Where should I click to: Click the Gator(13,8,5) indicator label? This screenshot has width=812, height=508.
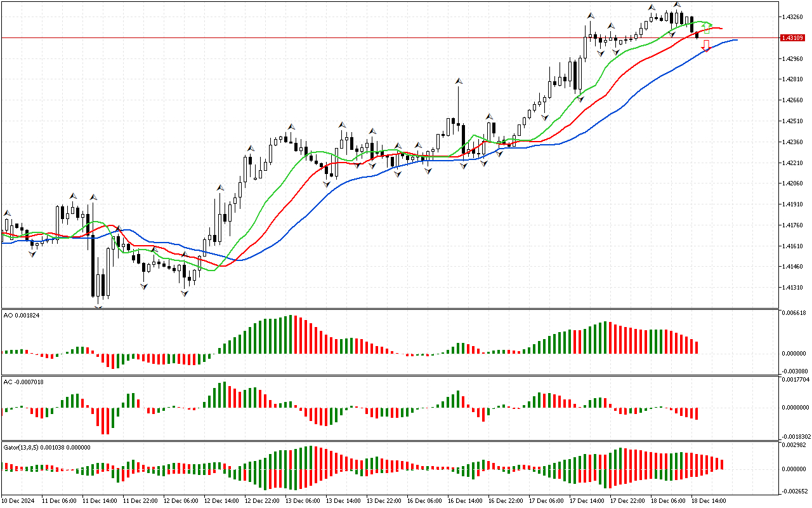(47, 447)
